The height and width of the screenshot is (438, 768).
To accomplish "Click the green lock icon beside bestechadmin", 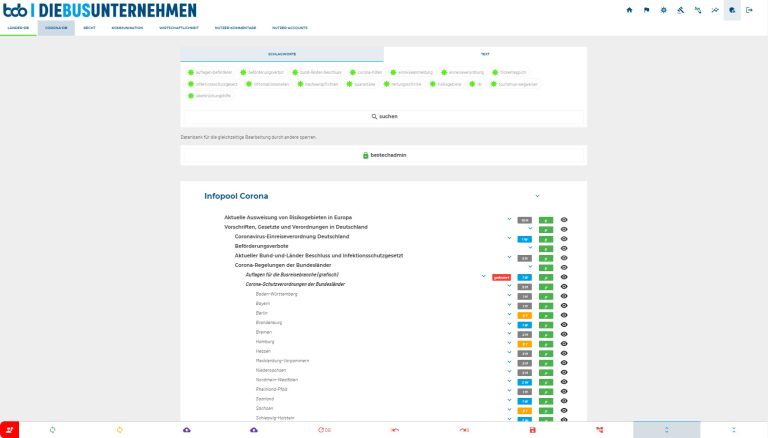I will point(366,155).
